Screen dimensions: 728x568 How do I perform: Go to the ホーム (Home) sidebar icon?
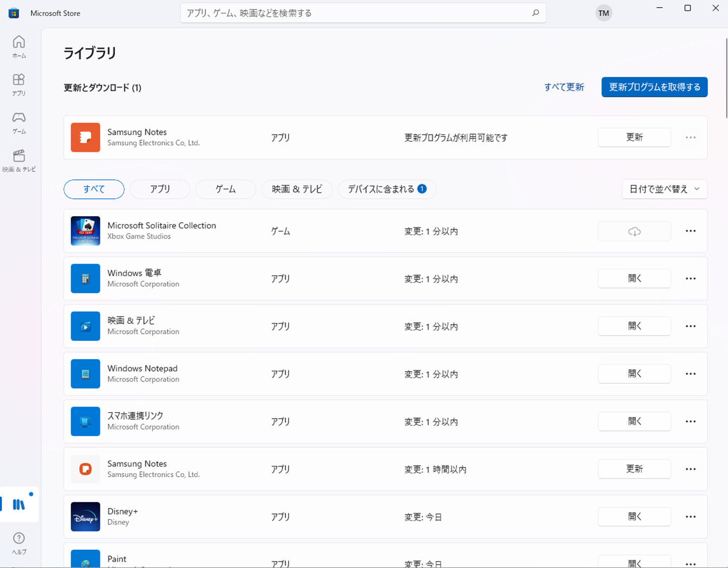[19, 47]
